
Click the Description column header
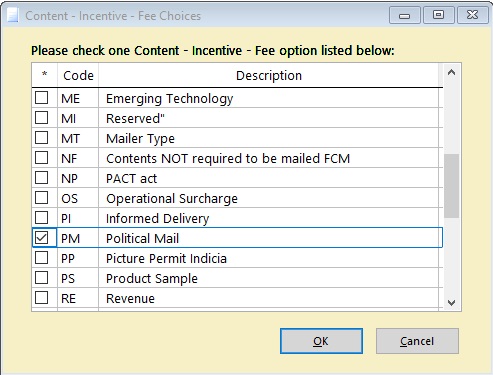[269, 76]
